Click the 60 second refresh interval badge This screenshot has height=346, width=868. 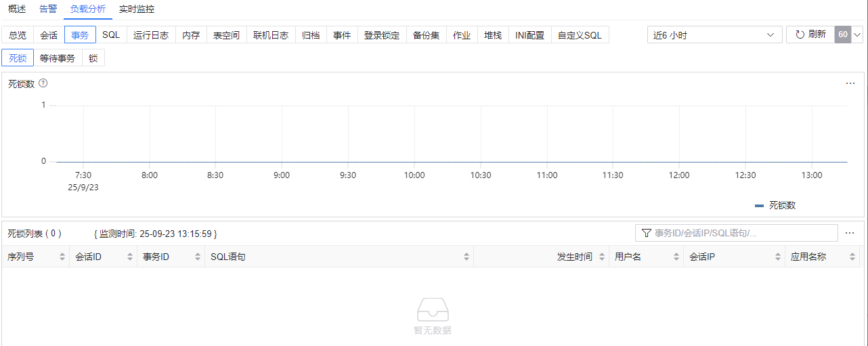843,35
